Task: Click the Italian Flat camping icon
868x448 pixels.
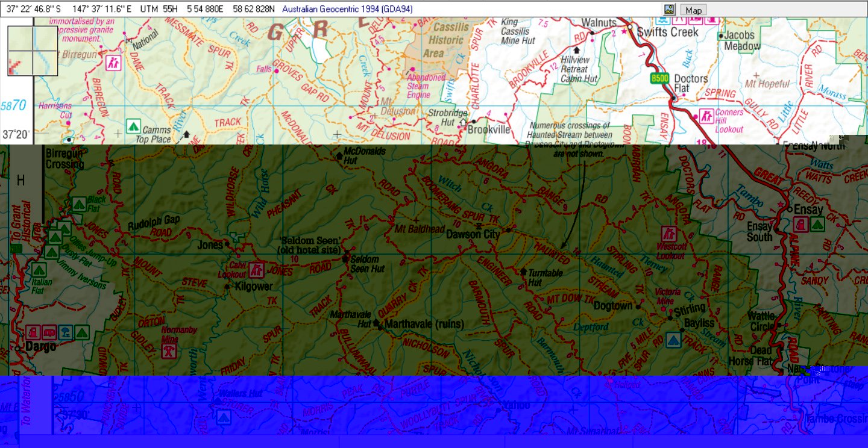Action: [39, 270]
